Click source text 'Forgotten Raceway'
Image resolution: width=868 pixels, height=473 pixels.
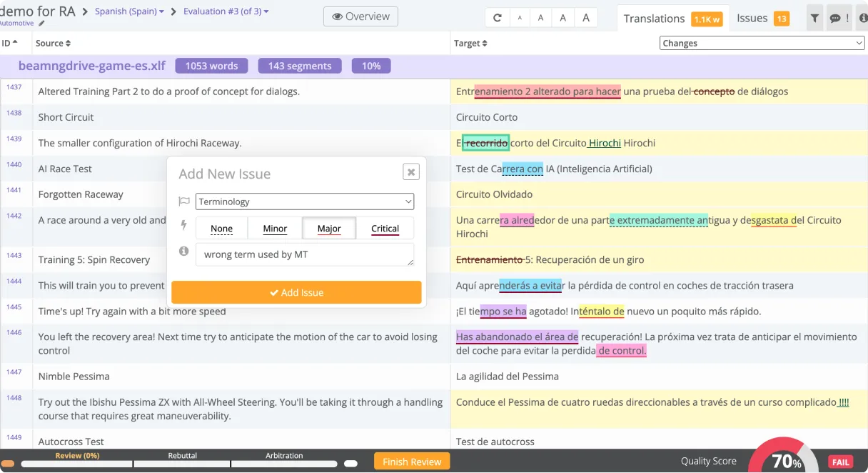tap(81, 194)
